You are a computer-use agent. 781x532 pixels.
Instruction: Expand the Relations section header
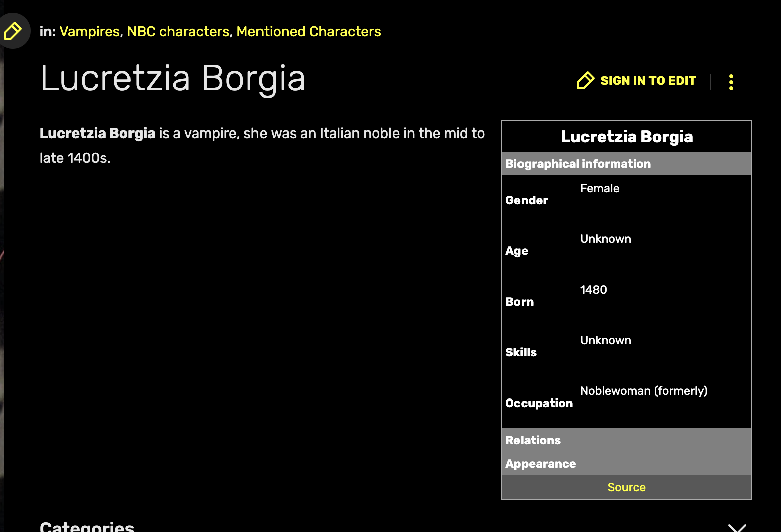coord(533,440)
